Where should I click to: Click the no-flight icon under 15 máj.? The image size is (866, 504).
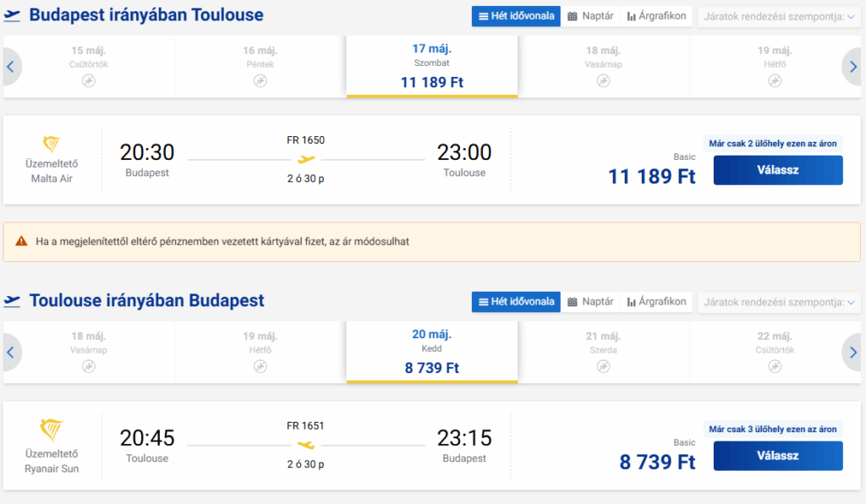pyautogui.click(x=89, y=80)
